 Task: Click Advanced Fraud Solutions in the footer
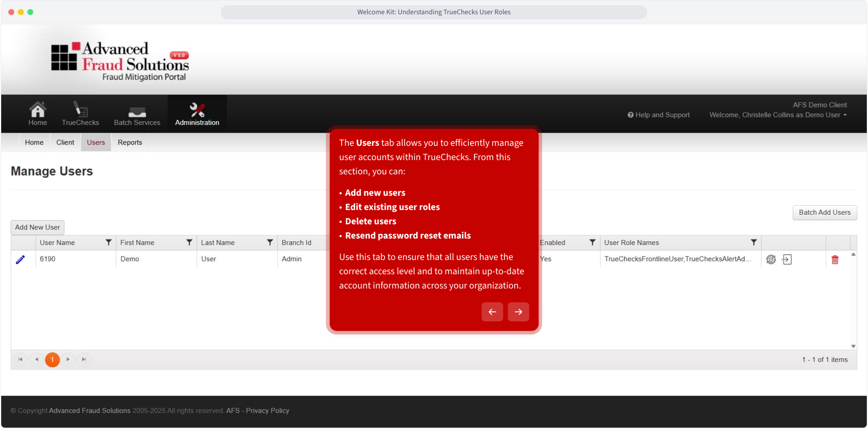(x=90, y=411)
